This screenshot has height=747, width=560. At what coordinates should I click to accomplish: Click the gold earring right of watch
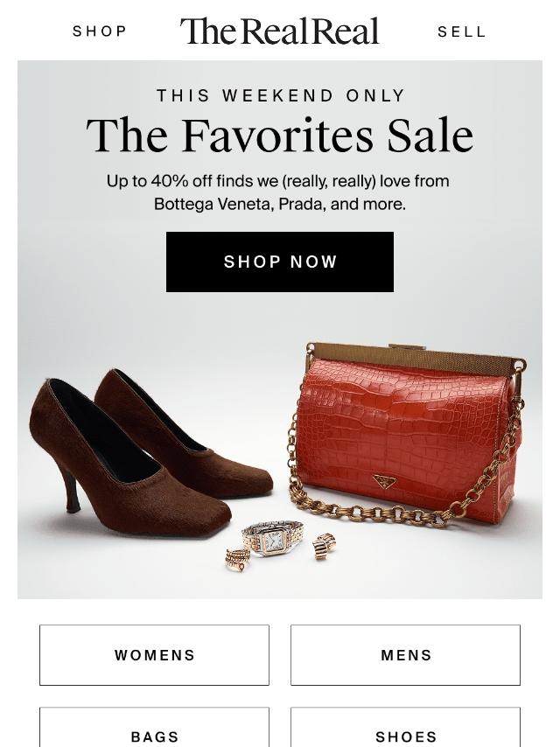[325, 546]
